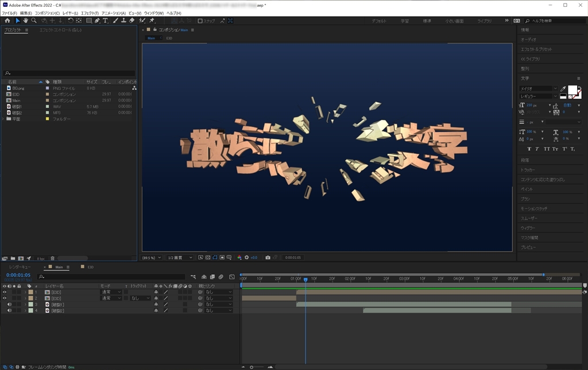This screenshot has height=370, width=588.
Task: Mute audio of layer 3 破裂1
Action: 9,305
